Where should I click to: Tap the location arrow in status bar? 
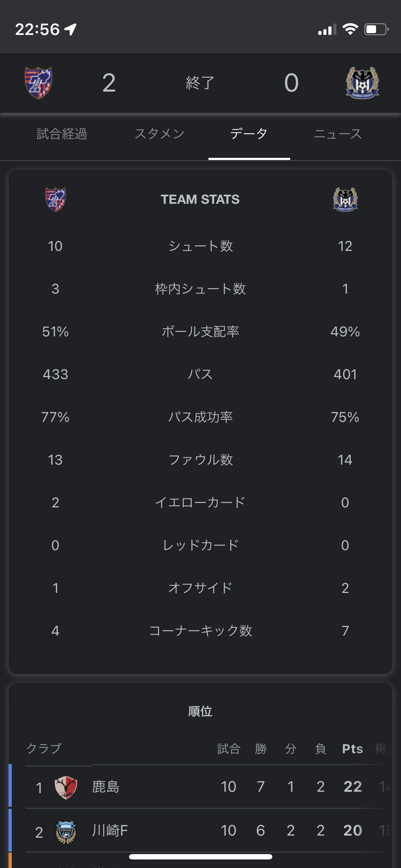coord(71,29)
